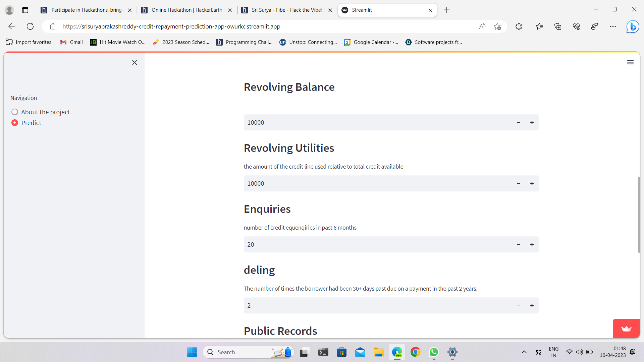The image size is (644, 362).
Task: Decrease the Revolving Utilities value
Action: point(518,184)
